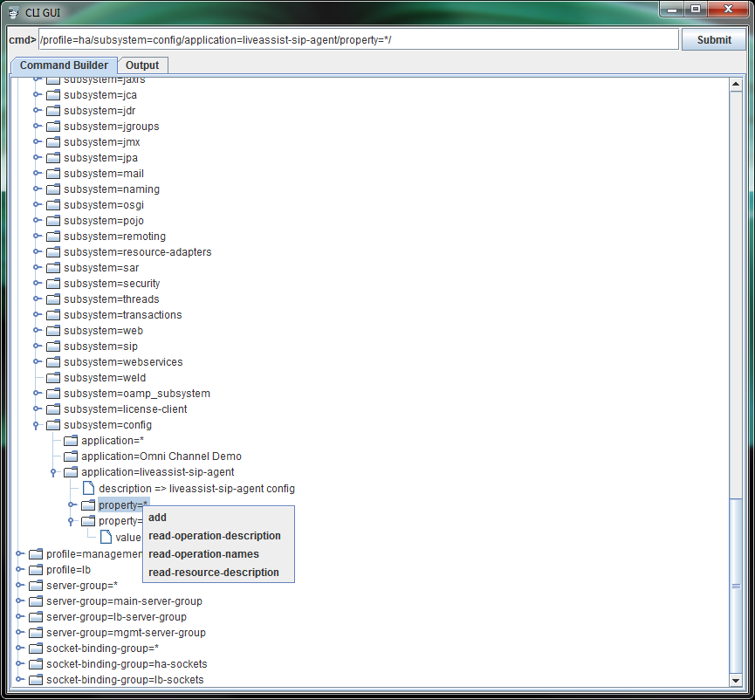This screenshot has width=755, height=700.
Task: Click the folder icon beside subsystem=jgroups
Action: pos(53,127)
